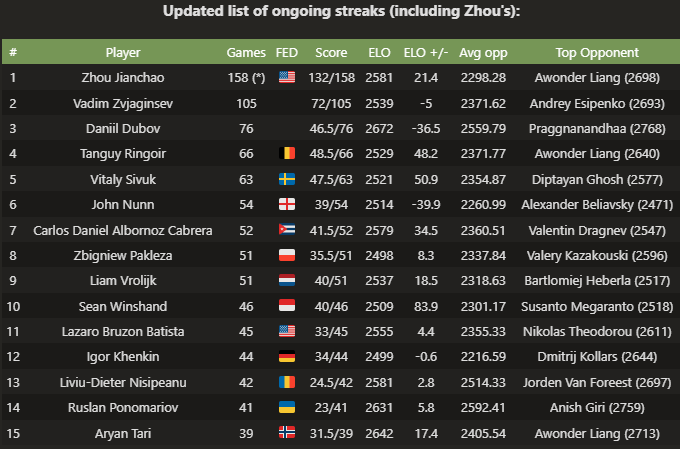Select player name Daniil Dubov

click(123, 128)
